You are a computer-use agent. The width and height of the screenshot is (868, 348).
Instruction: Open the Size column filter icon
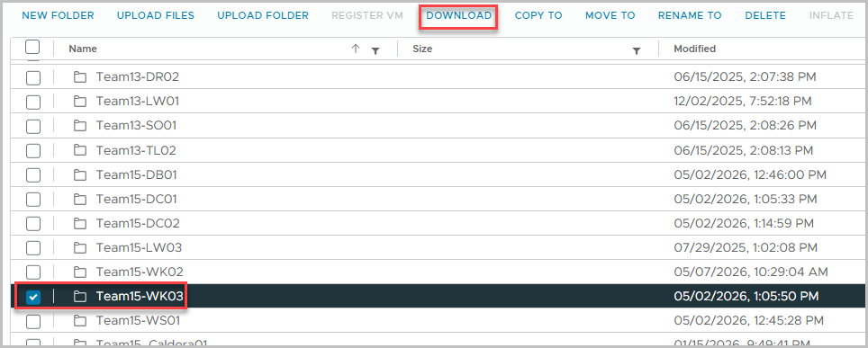click(x=637, y=51)
